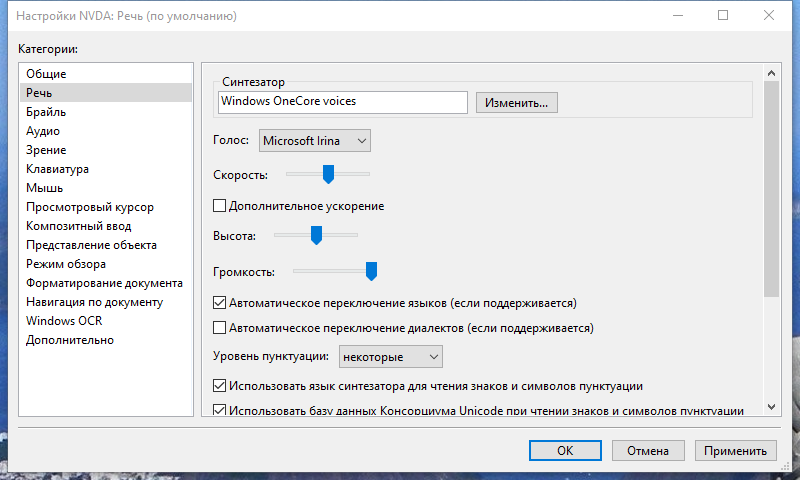Select the Навигация по документу category
Screen dimensions: 800x480
(106, 302)
